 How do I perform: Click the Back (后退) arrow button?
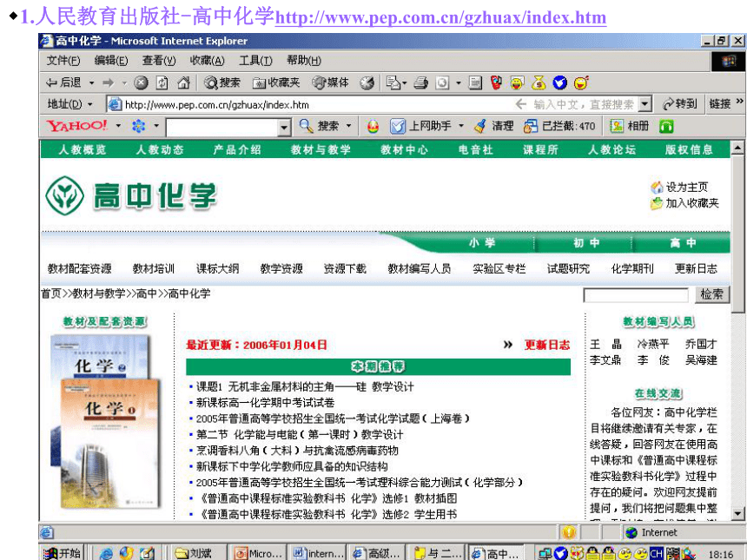63,82
